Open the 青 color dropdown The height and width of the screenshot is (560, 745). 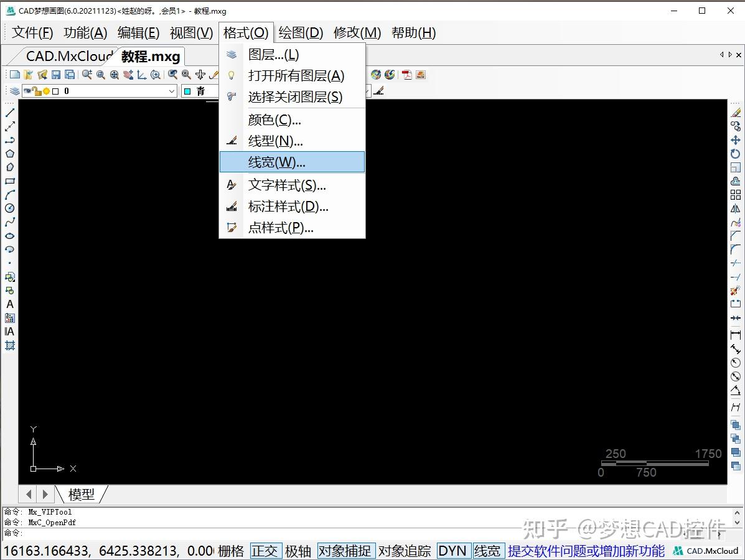point(200,91)
